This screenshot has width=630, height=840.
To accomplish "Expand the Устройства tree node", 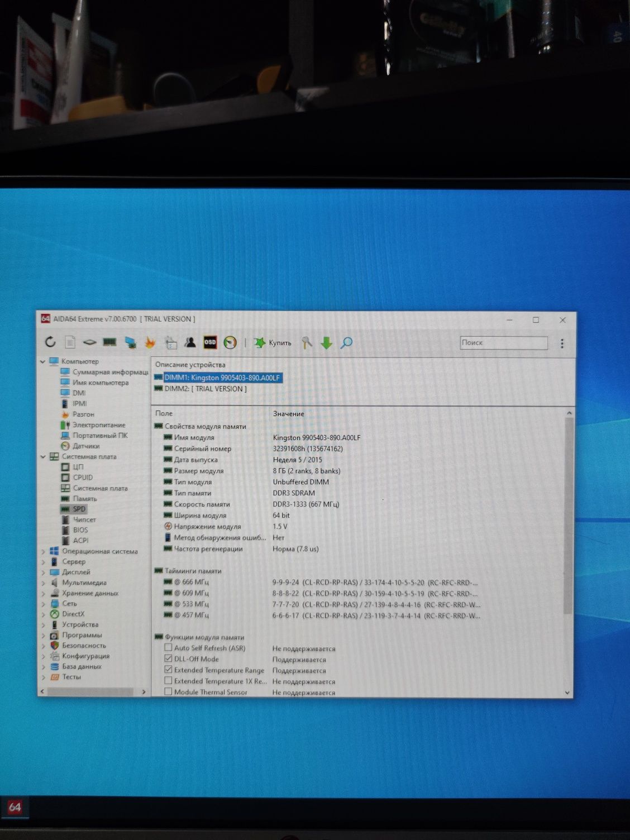I will 43,624.
